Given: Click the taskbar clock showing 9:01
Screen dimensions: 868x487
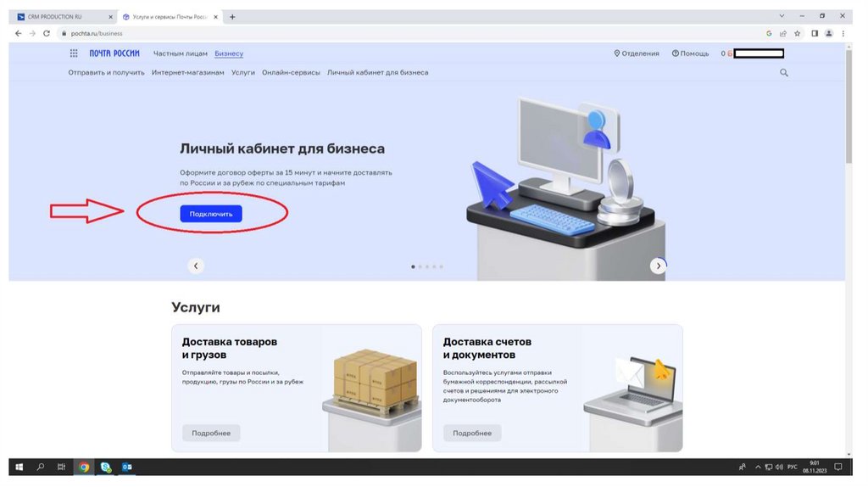Looking at the screenshot, I should [815, 467].
